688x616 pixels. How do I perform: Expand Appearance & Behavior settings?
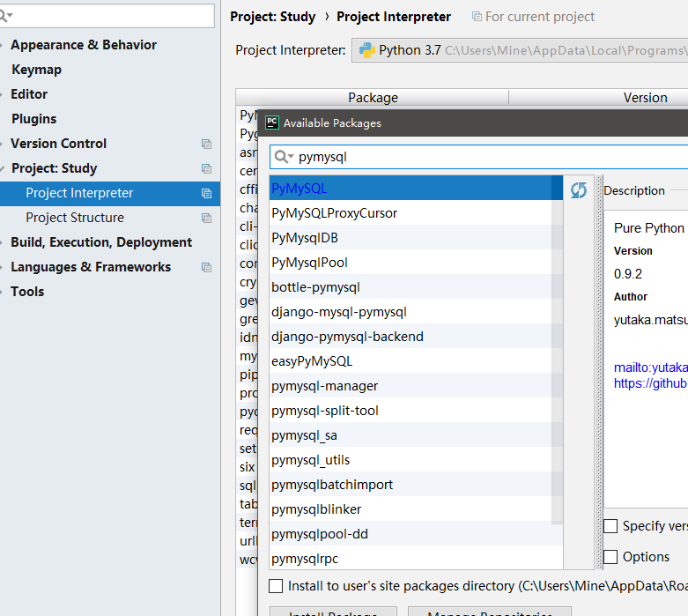coord(2,45)
